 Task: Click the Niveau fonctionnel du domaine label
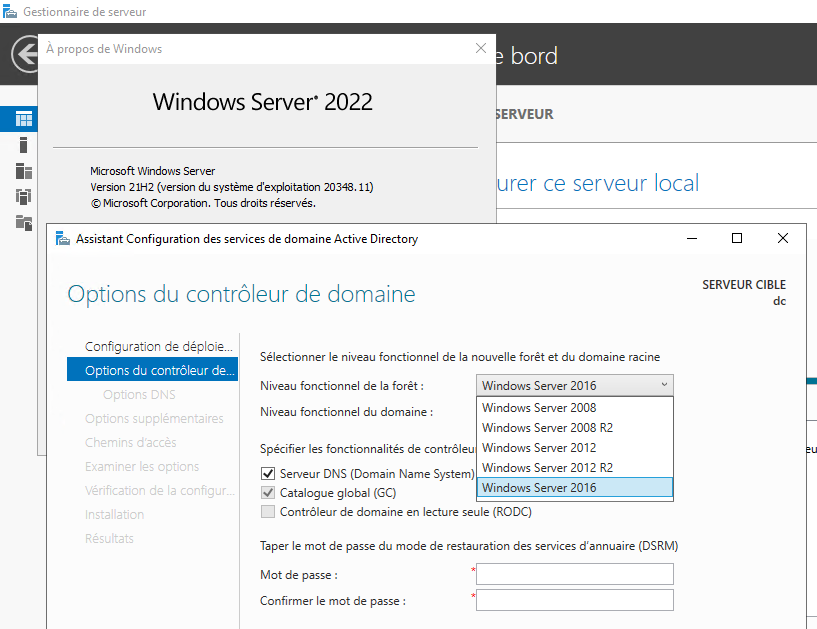(x=346, y=412)
